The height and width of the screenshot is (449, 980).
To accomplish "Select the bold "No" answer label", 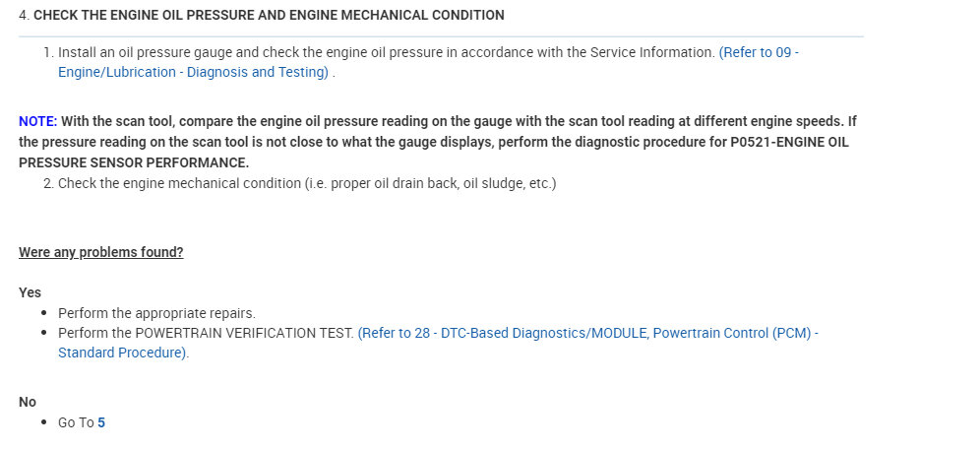I will pyautogui.click(x=28, y=402).
